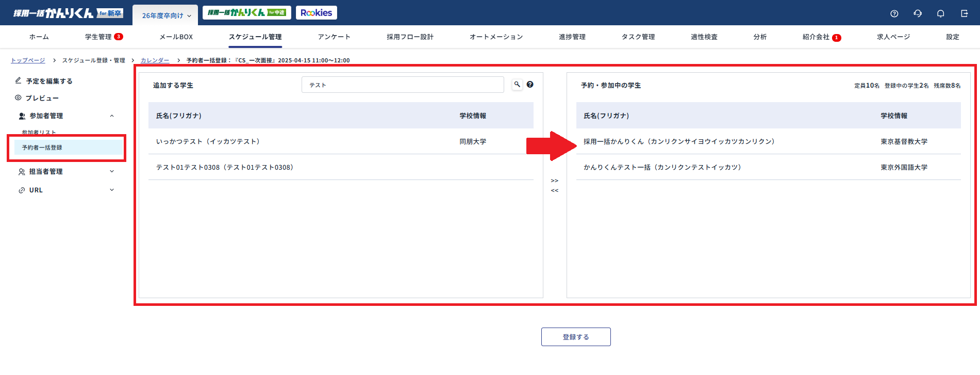Click the search magnifier icon
Image resolution: width=980 pixels, height=375 pixels.
(x=517, y=85)
